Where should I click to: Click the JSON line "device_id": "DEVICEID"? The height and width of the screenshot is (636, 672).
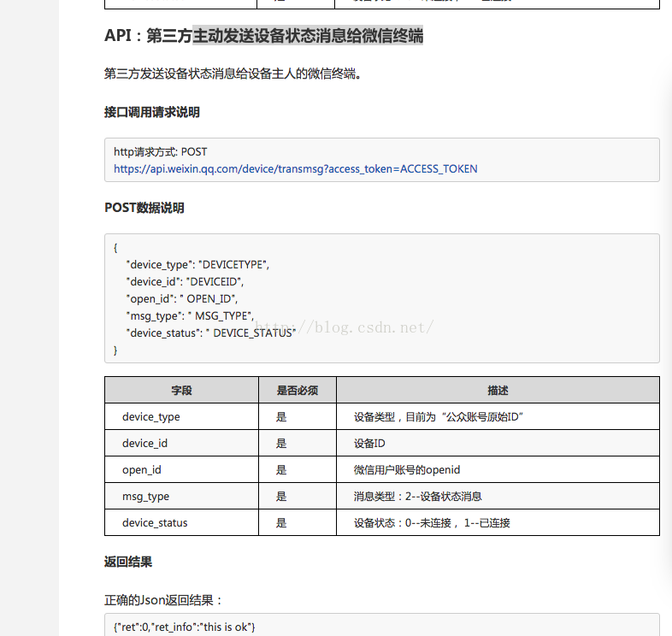185,281
